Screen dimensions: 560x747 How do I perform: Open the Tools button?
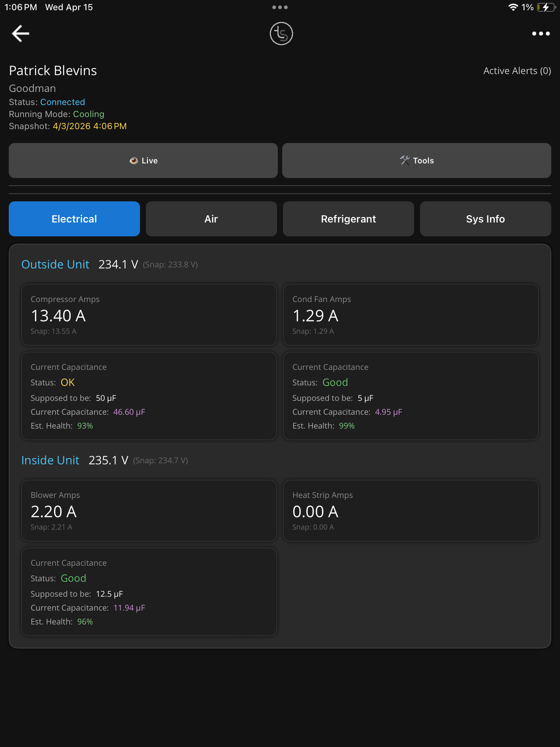point(416,161)
